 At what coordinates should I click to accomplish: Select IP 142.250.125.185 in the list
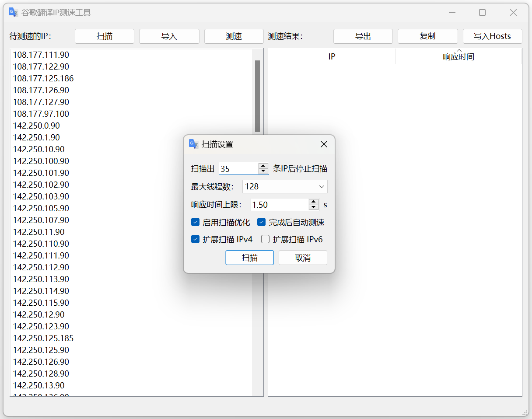pyautogui.click(x=43, y=338)
